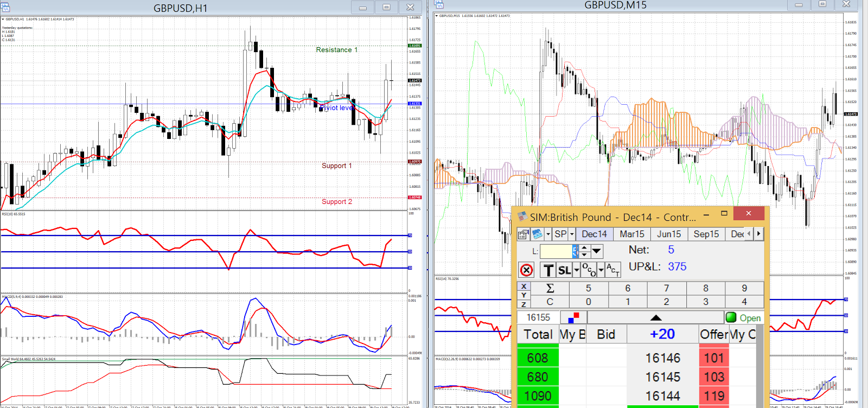This screenshot has height=408, width=868.
Task: Switch to the Sep15 contract tab
Action: pos(706,234)
